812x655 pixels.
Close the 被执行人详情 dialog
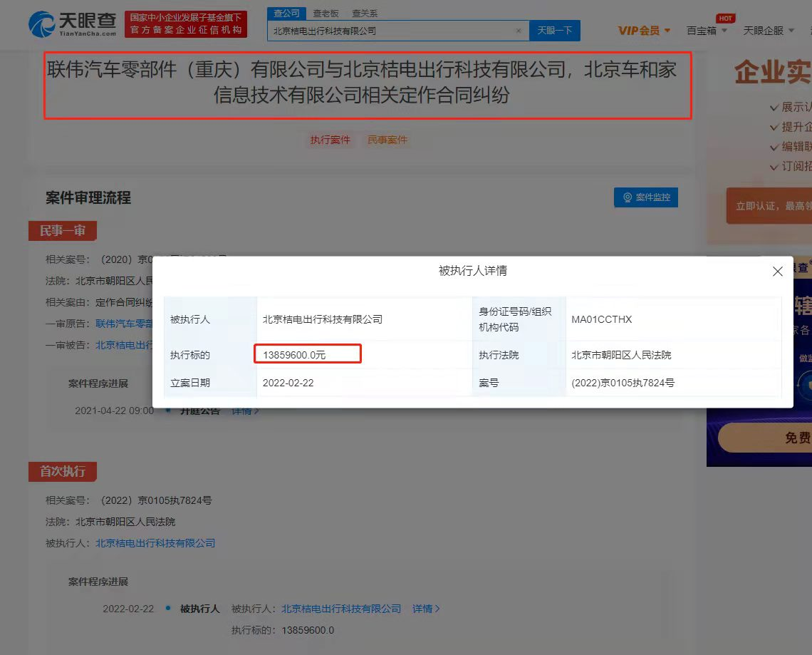777,271
